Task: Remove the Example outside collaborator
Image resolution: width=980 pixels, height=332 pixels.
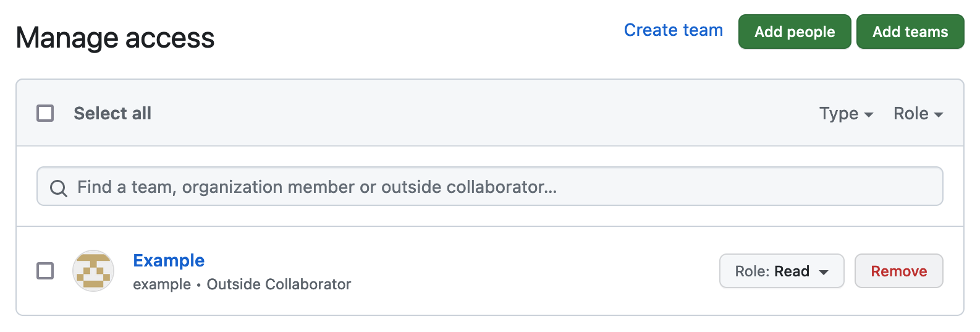Action: pos(899,271)
